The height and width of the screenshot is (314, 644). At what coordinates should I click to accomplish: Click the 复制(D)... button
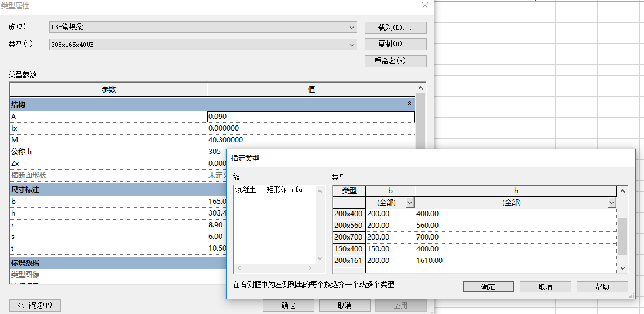click(396, 44)
